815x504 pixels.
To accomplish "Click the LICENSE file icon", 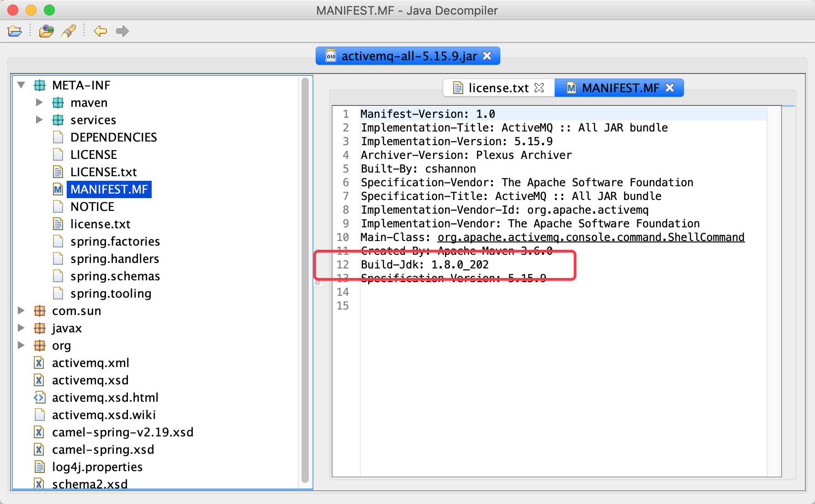I will coord(58,155).
